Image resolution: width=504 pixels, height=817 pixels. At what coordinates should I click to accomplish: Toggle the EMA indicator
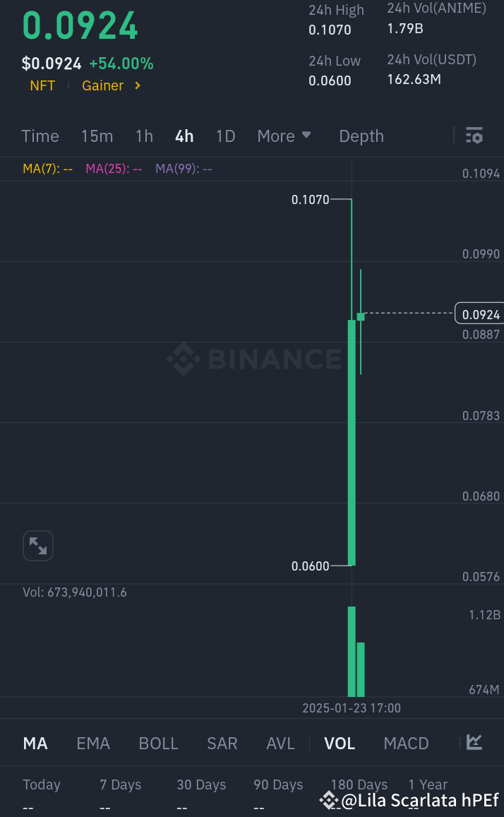[93, 743]
